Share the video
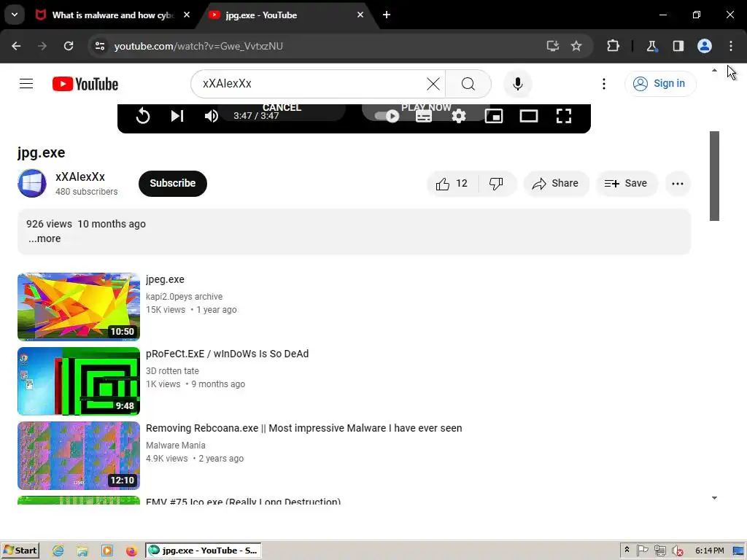This screenshot has height=560, width=747. coord(556,183)
